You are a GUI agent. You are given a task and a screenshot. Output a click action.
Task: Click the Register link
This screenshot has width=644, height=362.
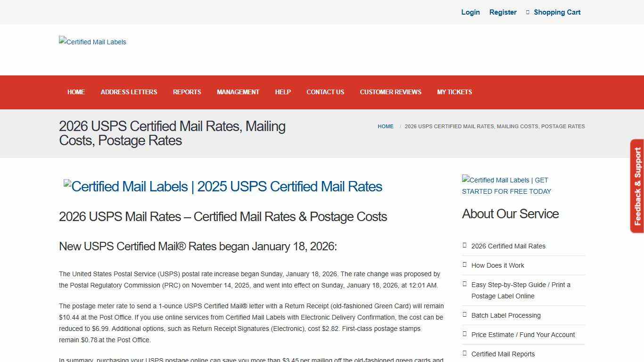503,12
